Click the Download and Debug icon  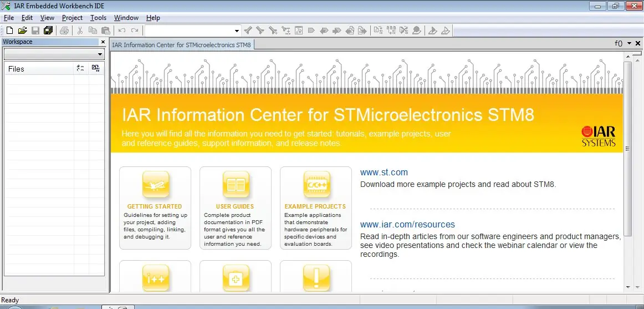(432, 31)
